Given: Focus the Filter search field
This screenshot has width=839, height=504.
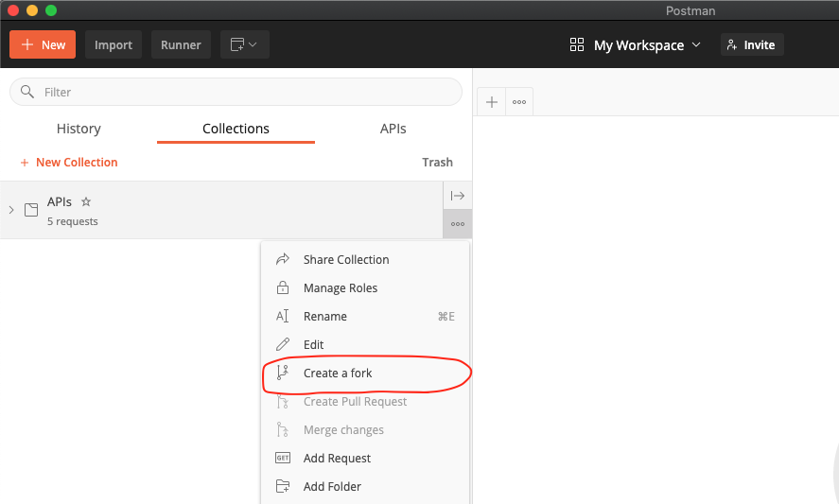Looking at the screenshot, I should (236, 92).
